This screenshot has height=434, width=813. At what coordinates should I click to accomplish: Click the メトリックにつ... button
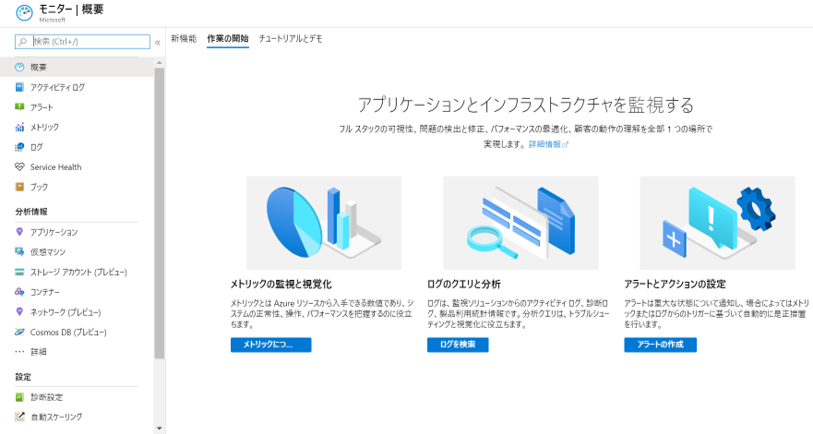tap(271, 345)
